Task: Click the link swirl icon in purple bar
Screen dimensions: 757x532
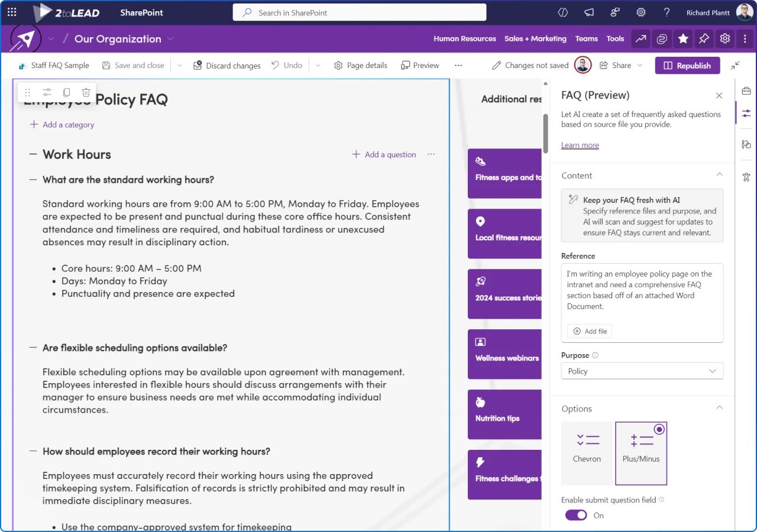Action: [662, 39]
